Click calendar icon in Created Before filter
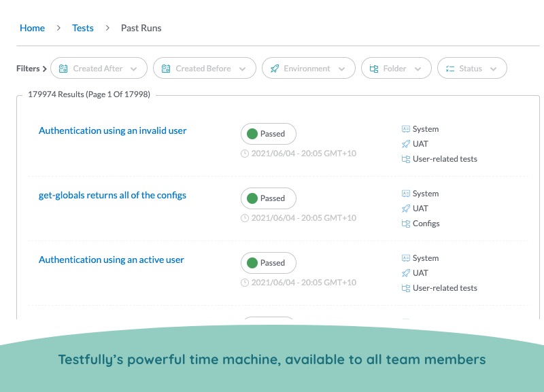Viewport: 544px width, 392px height. pos(166,69)
